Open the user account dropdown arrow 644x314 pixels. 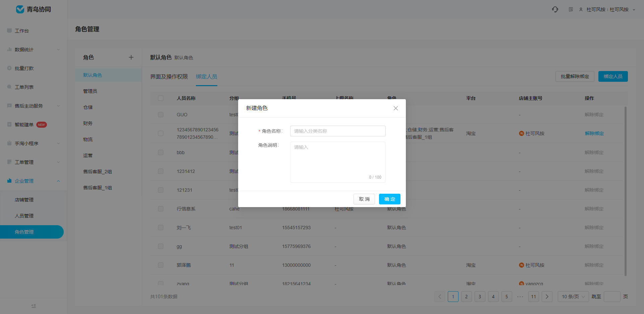point(634,10)
